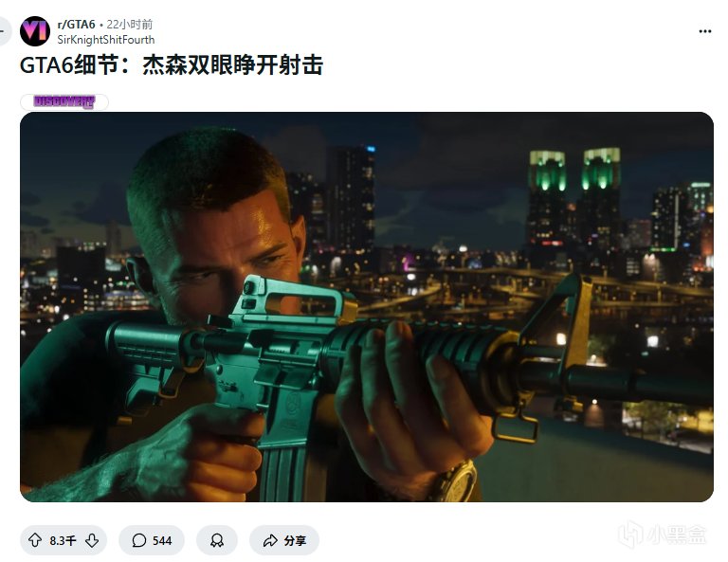The image size is (728, 562).
Task: Click the 小黑盒 watermark logo
Action: [x=631, y=535]
